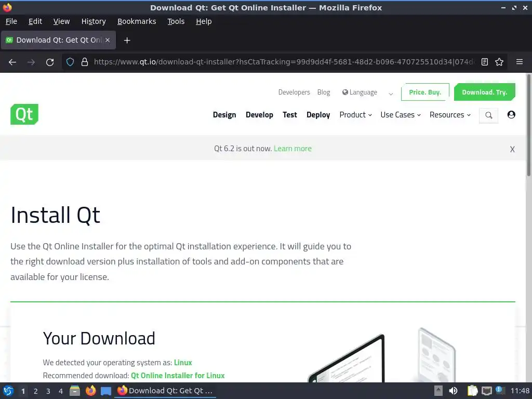Dismiss the Qt 6.2 announcement banner
This screenshot has width=532, height=399.
point(512,149)
